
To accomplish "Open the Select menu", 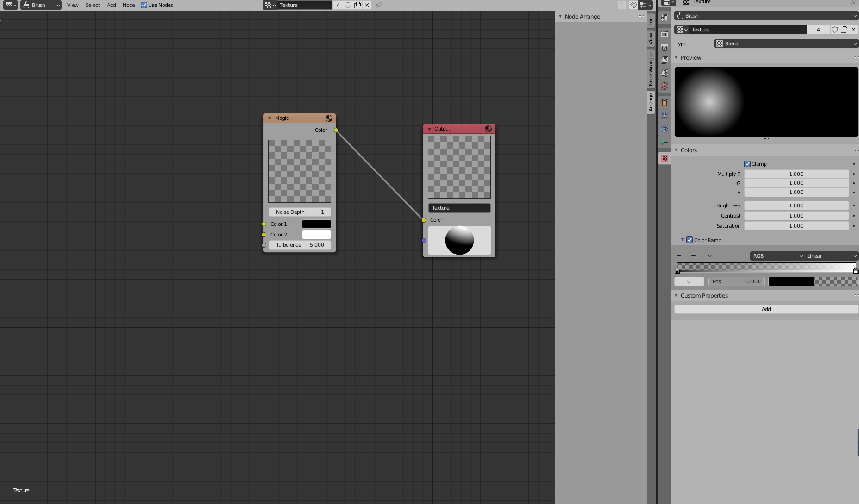I will [x=93, y=5].
